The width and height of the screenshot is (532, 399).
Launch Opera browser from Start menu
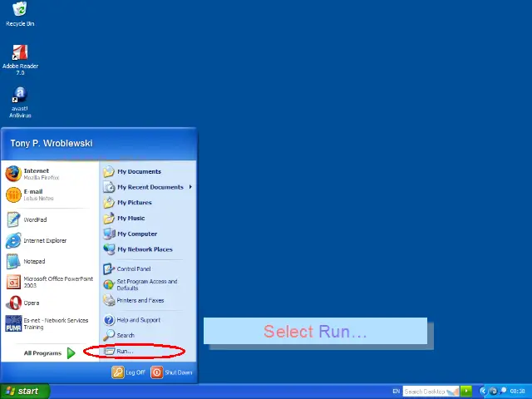[31, 303]
